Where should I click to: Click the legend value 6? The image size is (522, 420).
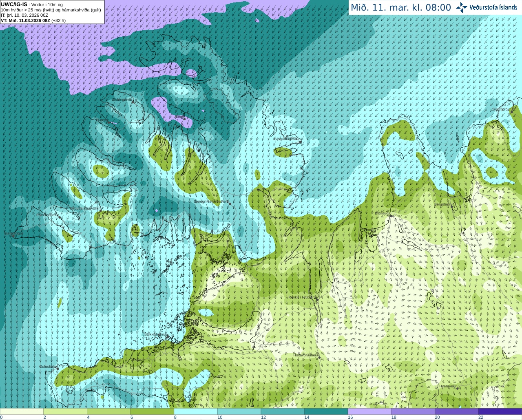click(132, 418)
